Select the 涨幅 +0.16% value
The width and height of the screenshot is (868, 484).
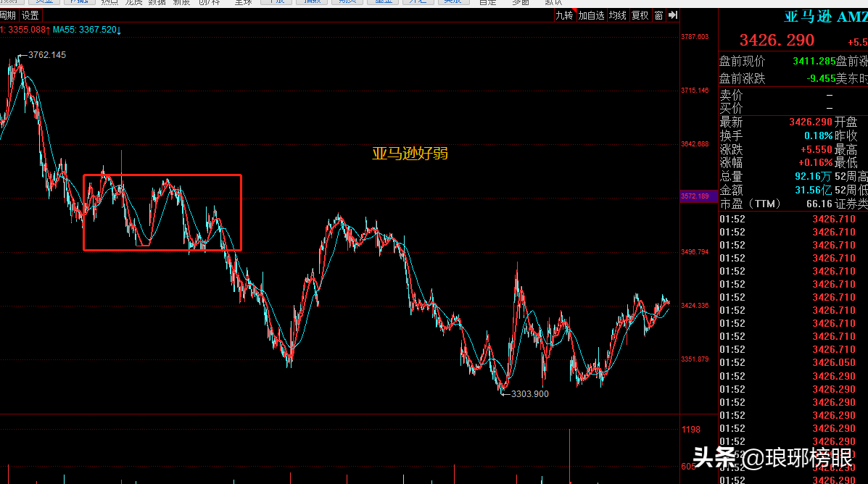pyautogui.click(x=815, y=162)
